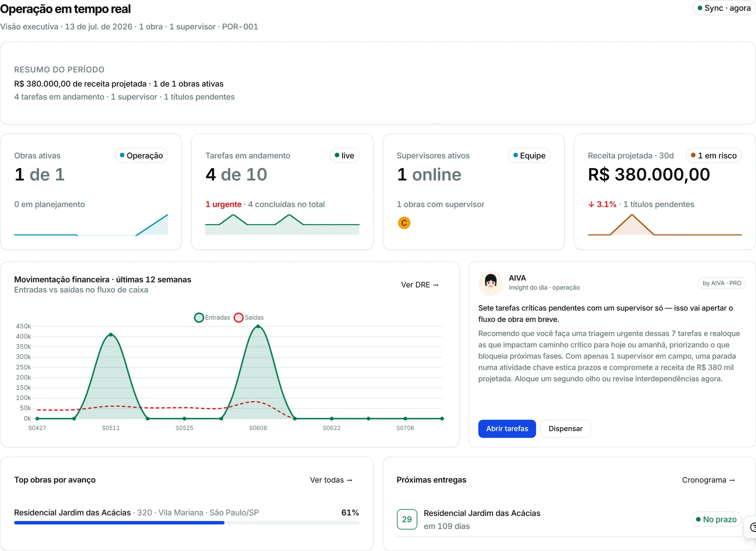Click the AIVA avatar icon
The width and height of the screenshot is (756, 551).
[491, 283]
